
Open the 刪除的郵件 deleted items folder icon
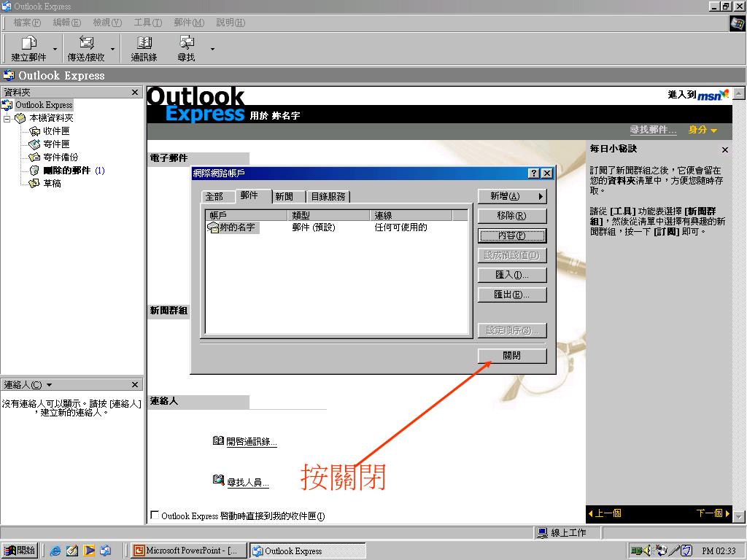click(35, 170)
